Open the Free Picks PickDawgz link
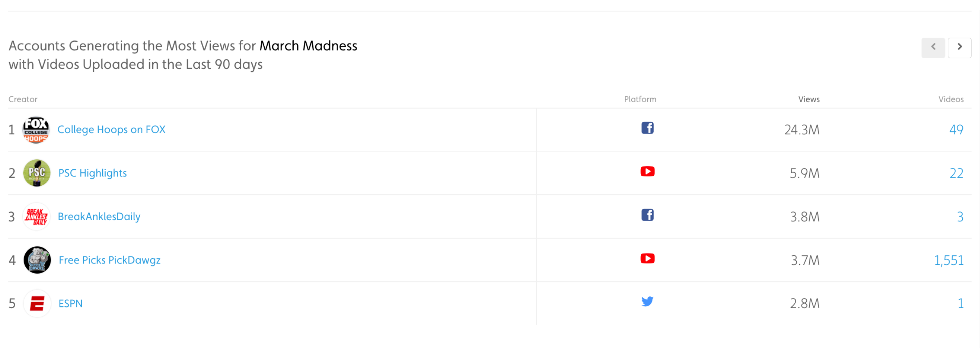The image size is (980, 353). point(109,260)
